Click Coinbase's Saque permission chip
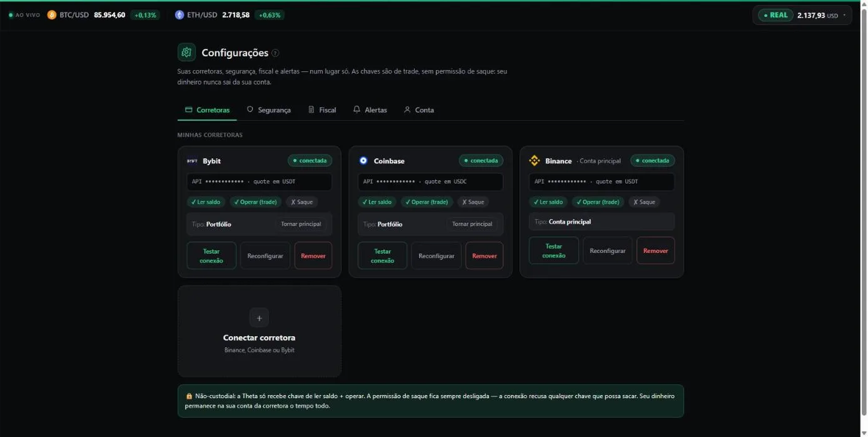Image resolution: width=868 pixels, height=437 pixels. 473,202
